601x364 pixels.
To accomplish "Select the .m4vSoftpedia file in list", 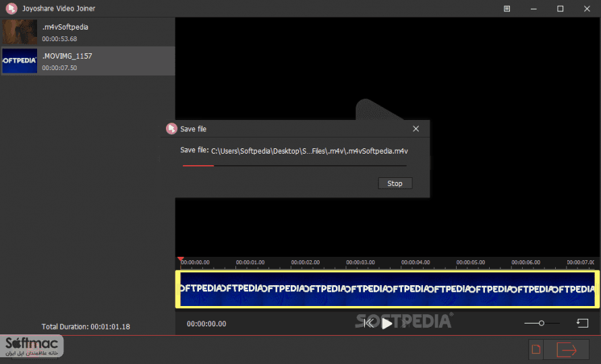I will point(88,32).
